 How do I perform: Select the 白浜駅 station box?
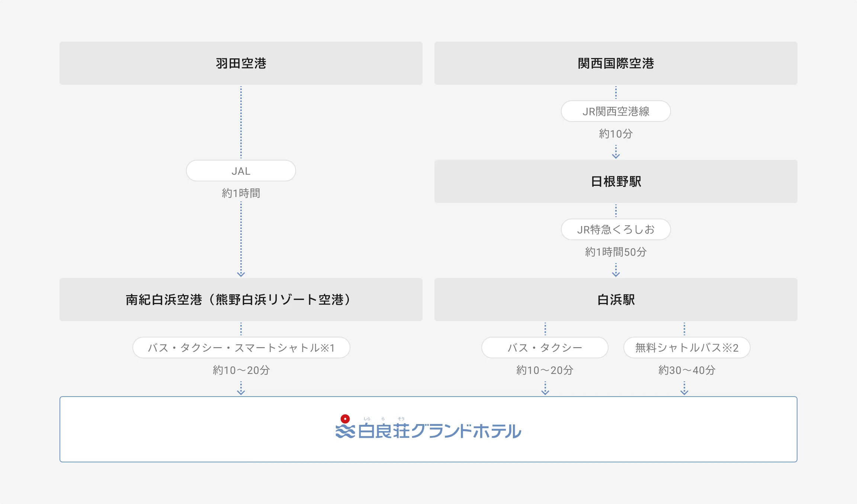click(616, 300)
